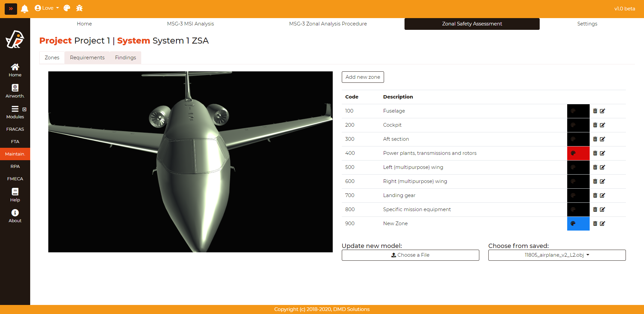Switch to the Requirements tab
This screenshot has width=644, height=314.
(87, 58)
